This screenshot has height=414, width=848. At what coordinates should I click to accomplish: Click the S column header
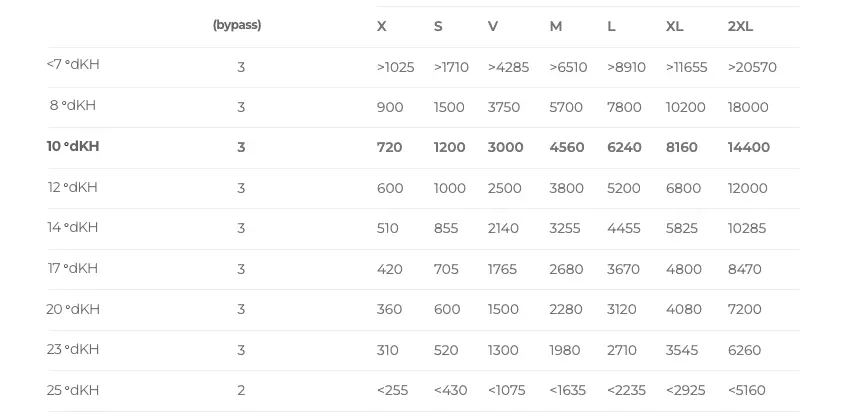click(438, 27)
